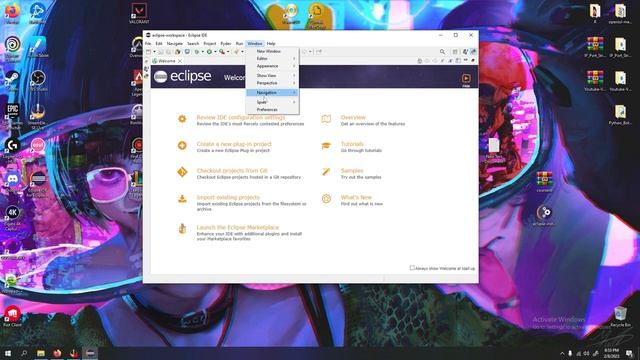
Task: Open Create a new plug-in project link
Action: 234,144
